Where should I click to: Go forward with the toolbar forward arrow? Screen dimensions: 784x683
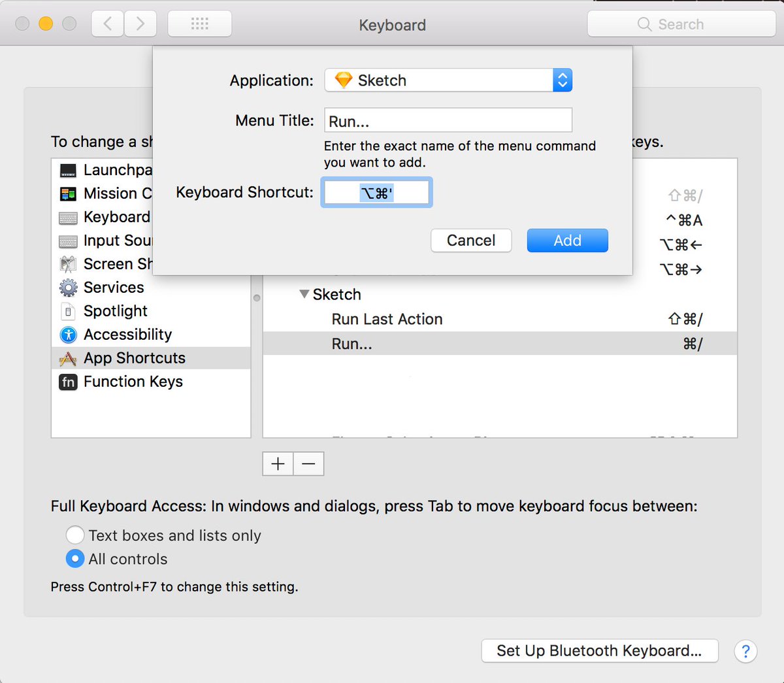140,24
